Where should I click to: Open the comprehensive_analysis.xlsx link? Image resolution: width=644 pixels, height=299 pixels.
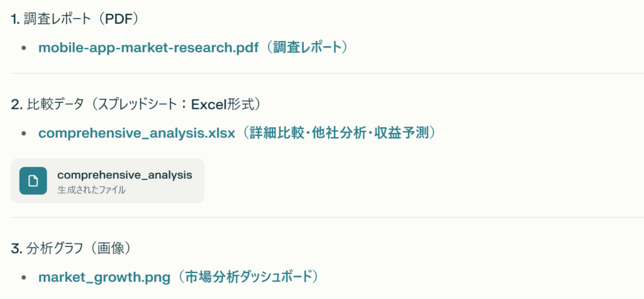click(136, 133)
